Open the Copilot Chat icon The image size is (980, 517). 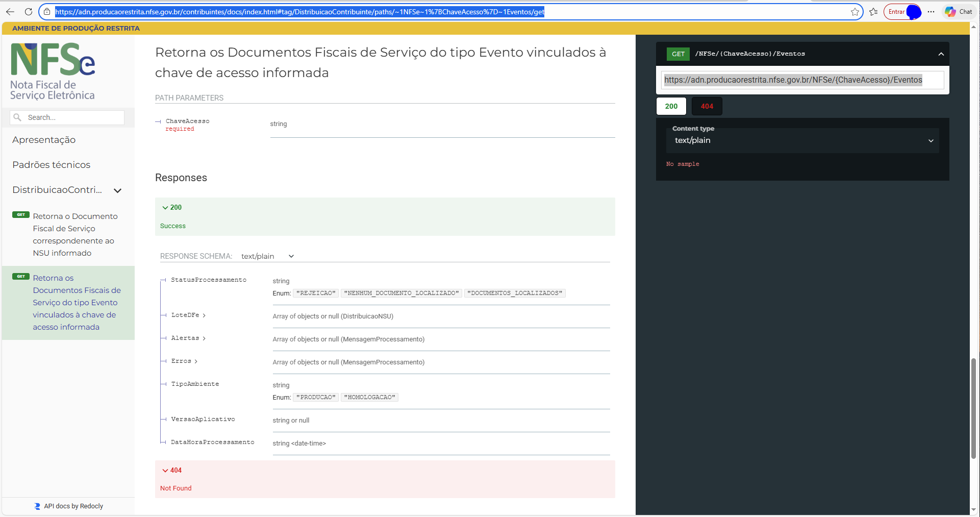959,12
